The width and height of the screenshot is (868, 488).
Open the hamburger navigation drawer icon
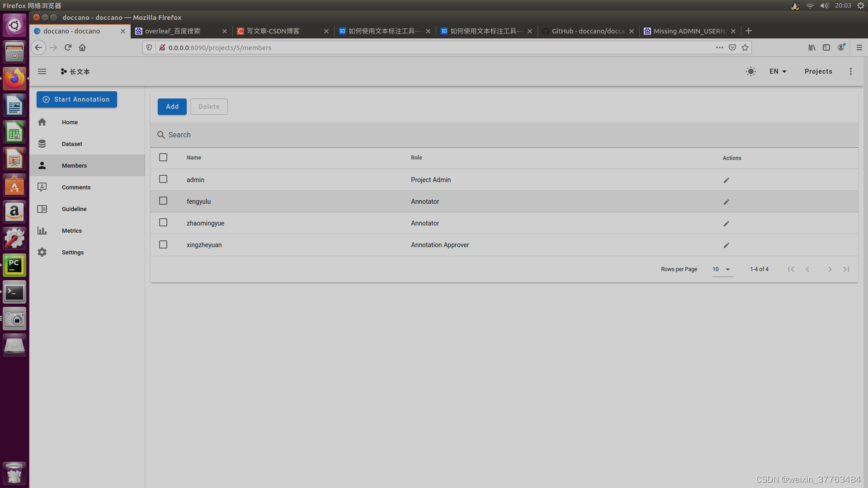tap(42, 71)
